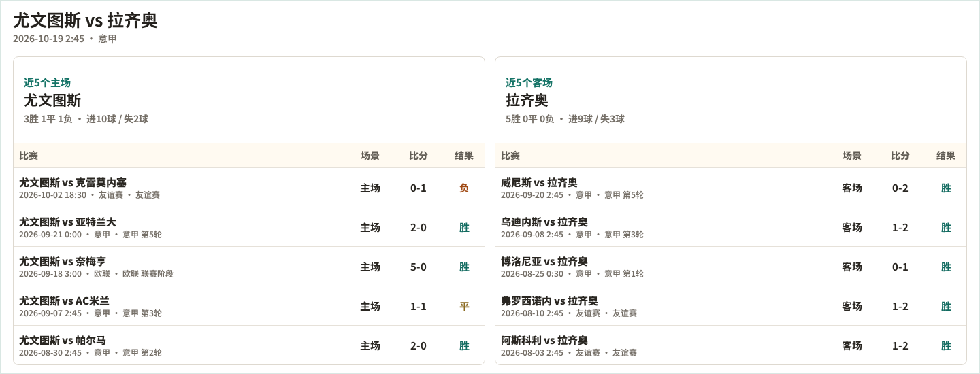Click the 比赛 column header in 尤文图斯 table
The height and width of the screenshot is (374, 980).
tap(29, 156)
